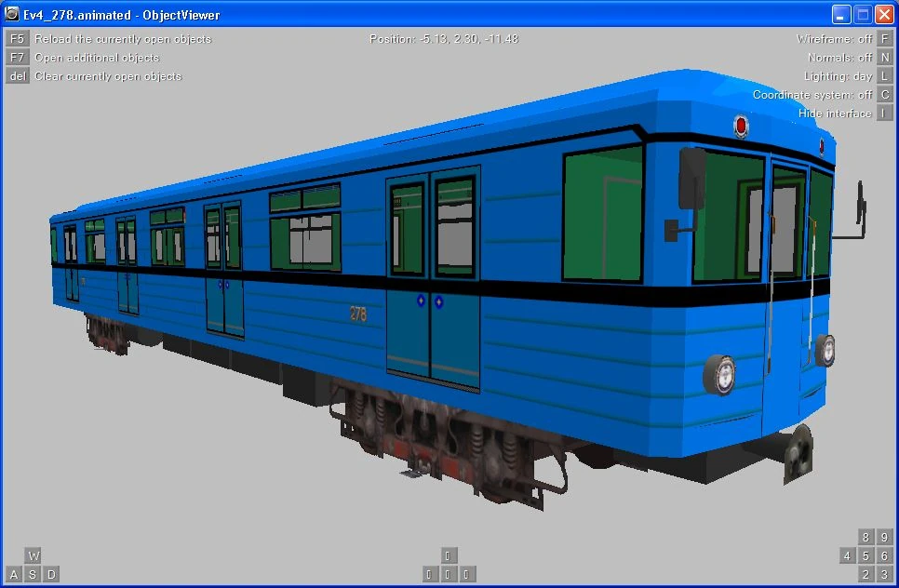The image size is (899, 588).
Task: Click numpad 3 camera key
Action: point(885,574)
